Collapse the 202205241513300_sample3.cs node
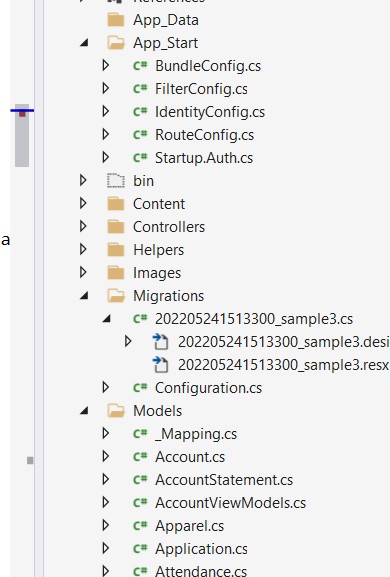The width and height of the screenshot is (390, 577). coord(107,319)
